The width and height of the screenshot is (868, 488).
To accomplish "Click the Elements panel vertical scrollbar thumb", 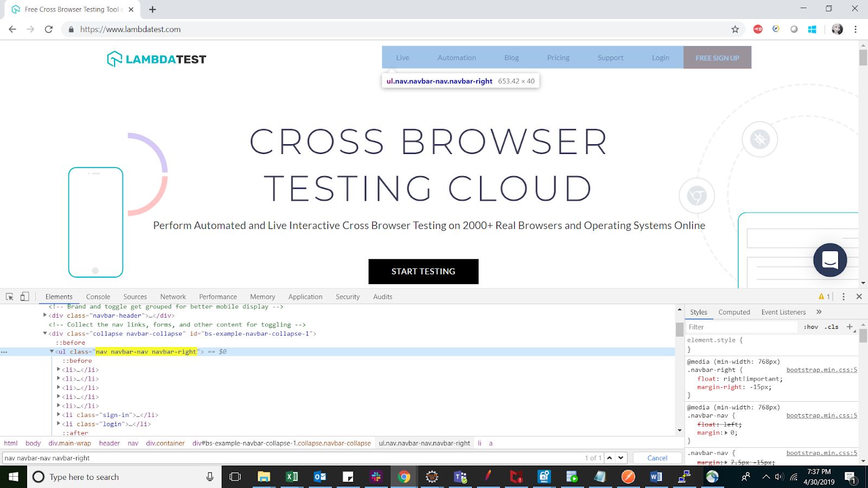I will (679, 329).
